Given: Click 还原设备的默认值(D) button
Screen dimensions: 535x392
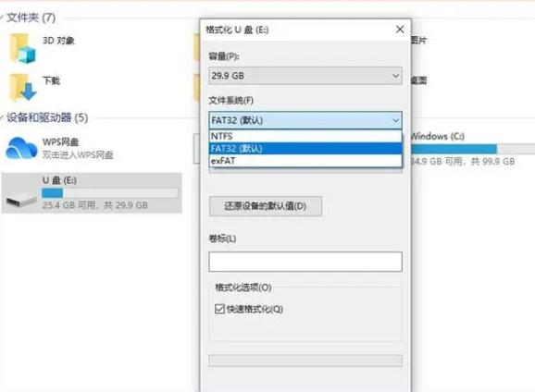Looking at the screenshot, I should tap(266, 206).
